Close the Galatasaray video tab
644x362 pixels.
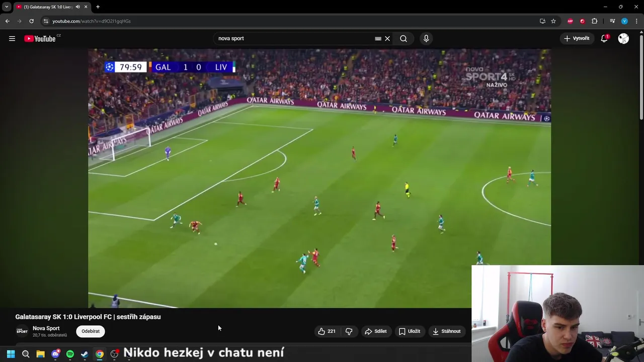[x=86, y=7]
